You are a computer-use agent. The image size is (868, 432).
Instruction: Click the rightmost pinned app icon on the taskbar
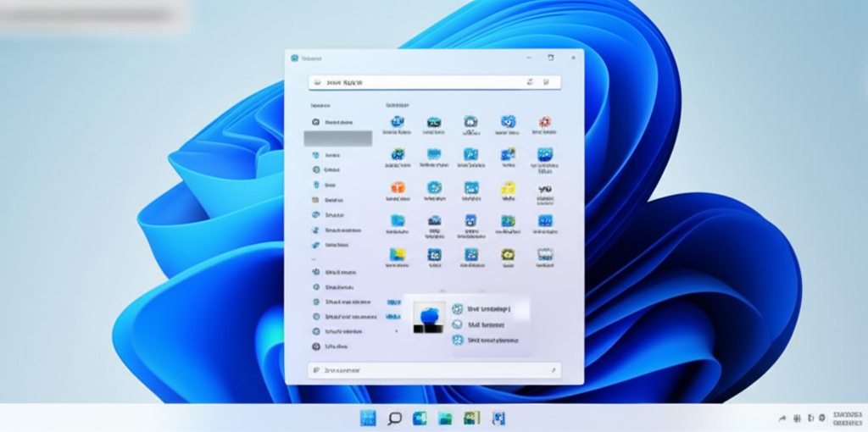[x=498, y=418]
